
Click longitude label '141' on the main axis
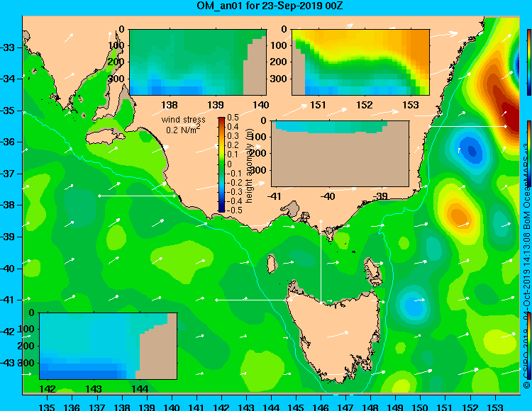tap(196, 407)
